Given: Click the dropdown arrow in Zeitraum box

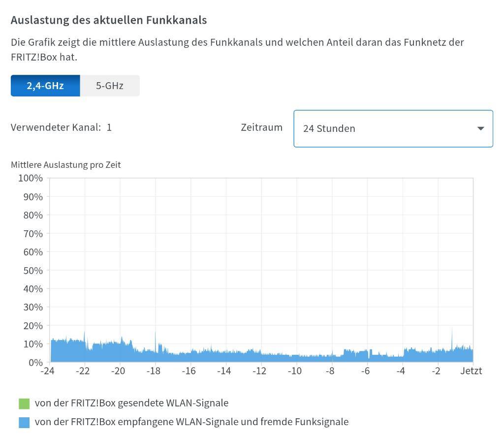Looking at the screenshot, I should 481,128.
